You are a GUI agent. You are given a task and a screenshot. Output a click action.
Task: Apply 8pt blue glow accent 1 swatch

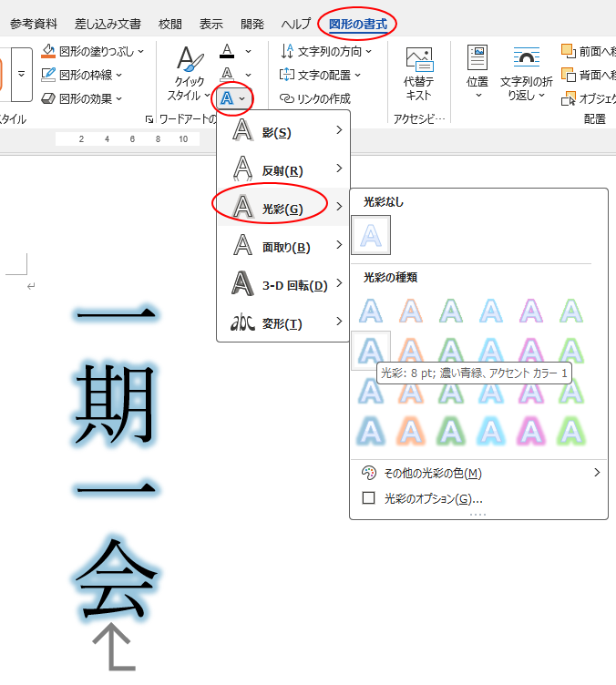point(371,350)
